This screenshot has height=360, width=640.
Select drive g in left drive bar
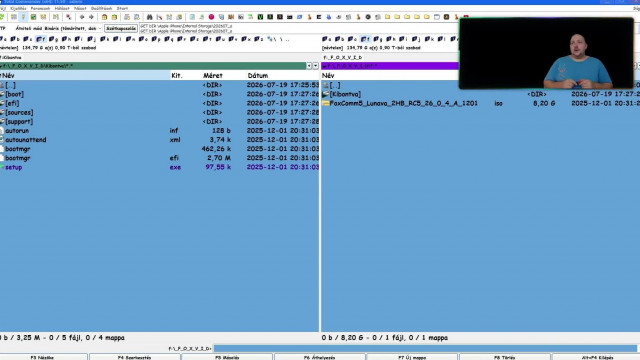[x=53, y=39]
